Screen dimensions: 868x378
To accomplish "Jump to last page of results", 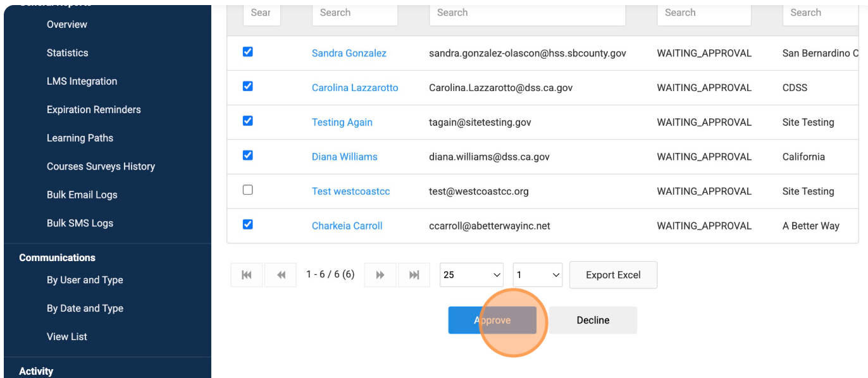I will [x=414, y=275].
